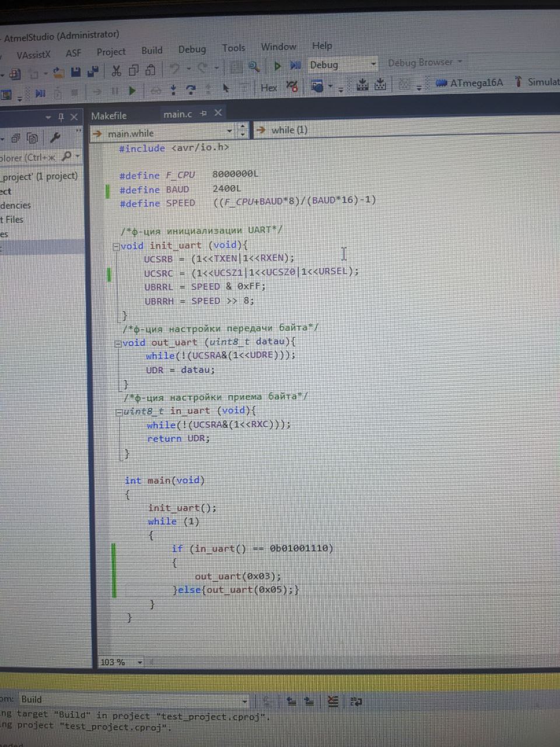
Task: Open the Tools menu
Action: 233,48
